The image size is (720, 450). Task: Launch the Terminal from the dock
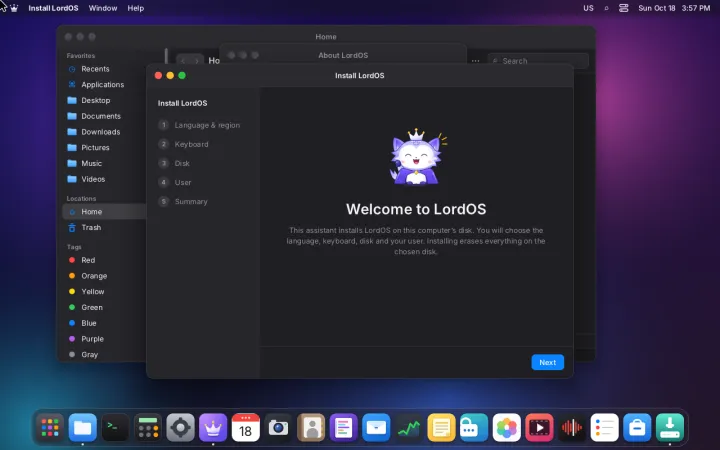click(x=115, y=428)
